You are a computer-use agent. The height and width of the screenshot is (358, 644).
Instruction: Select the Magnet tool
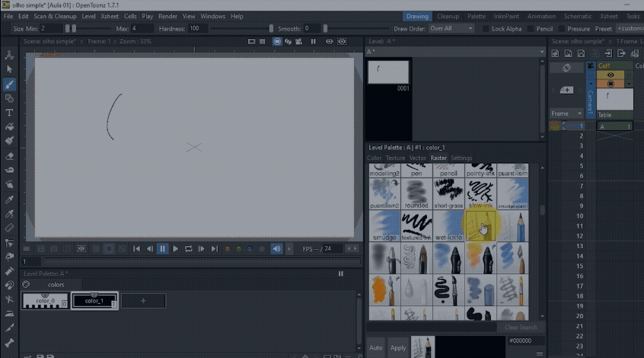click(x=9, y=285)
